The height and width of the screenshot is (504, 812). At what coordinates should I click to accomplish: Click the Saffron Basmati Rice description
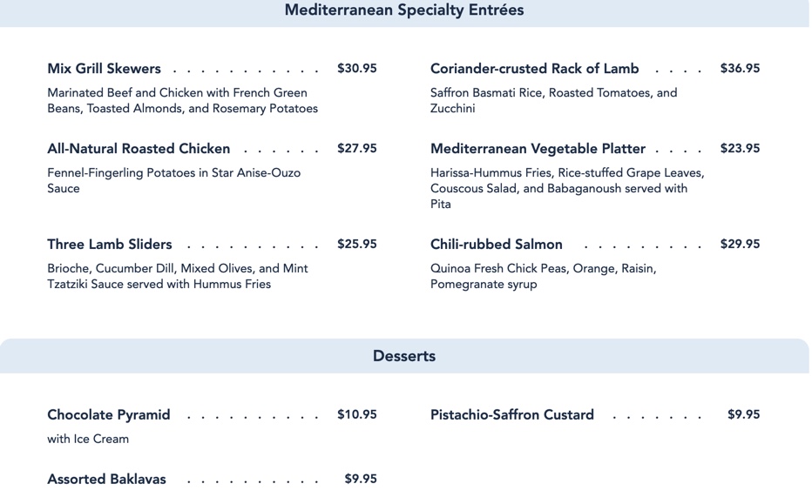click(553, 101)
